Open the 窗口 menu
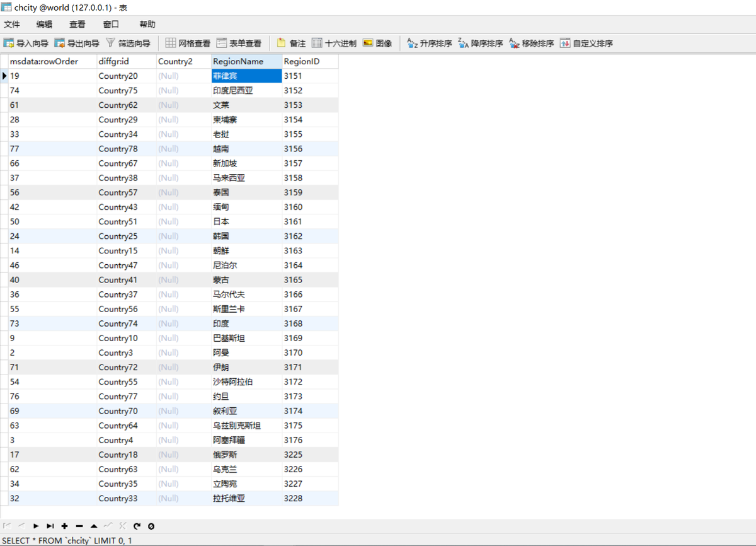 click(x=111, y=24)
